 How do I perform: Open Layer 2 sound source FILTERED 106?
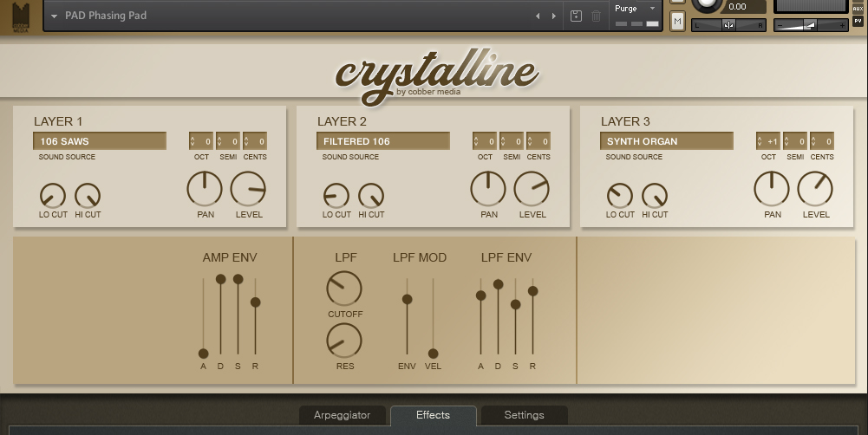[x=383, y=141]
